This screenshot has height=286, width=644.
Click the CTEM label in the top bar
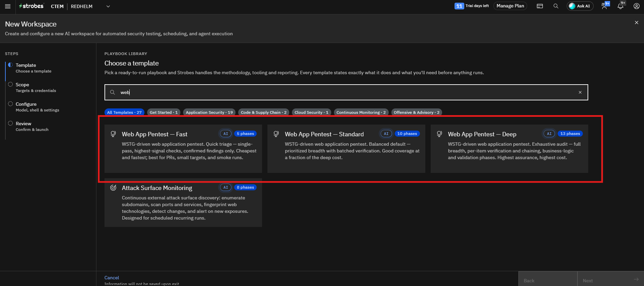point(57,6)
